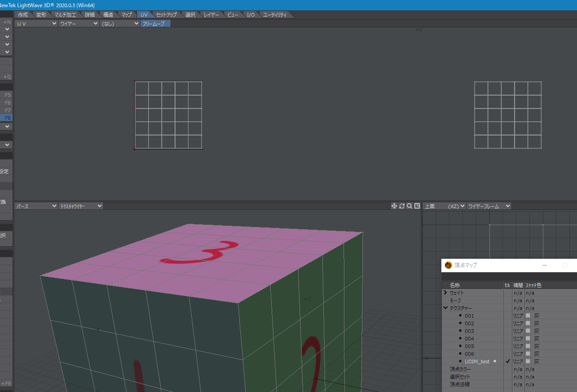Click the sketch color swatch for 001
The image size is (577, 392).
527,316
